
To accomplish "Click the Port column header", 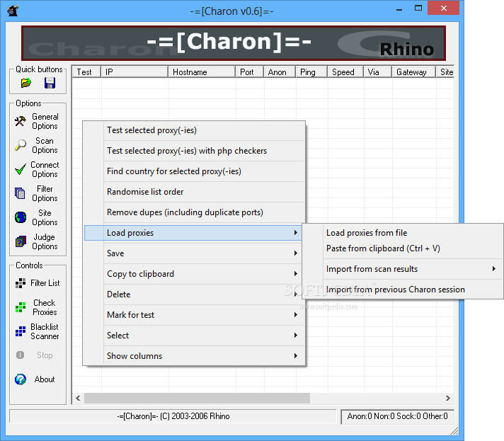I will (249, 72).
